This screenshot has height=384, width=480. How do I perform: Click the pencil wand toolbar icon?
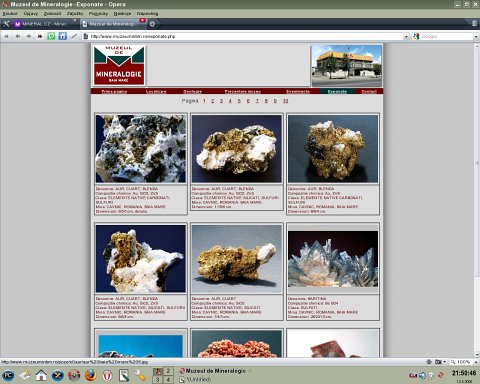point(74,36)
